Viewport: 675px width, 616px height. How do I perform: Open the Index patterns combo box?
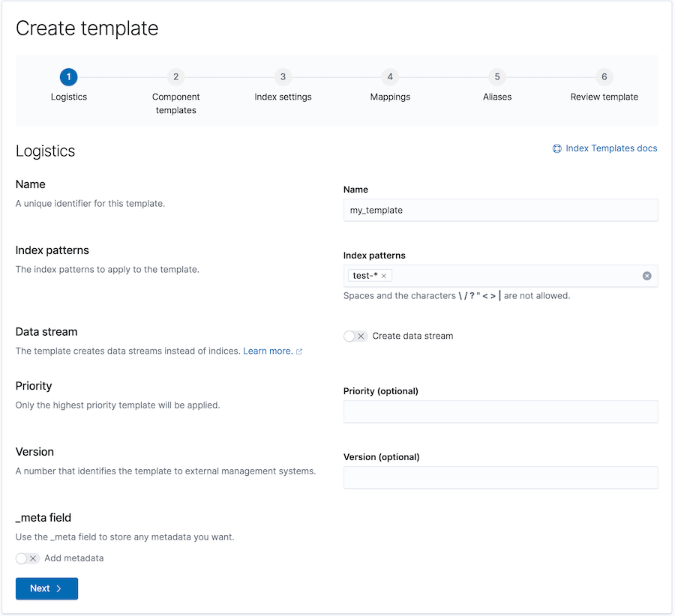(510, 275)
